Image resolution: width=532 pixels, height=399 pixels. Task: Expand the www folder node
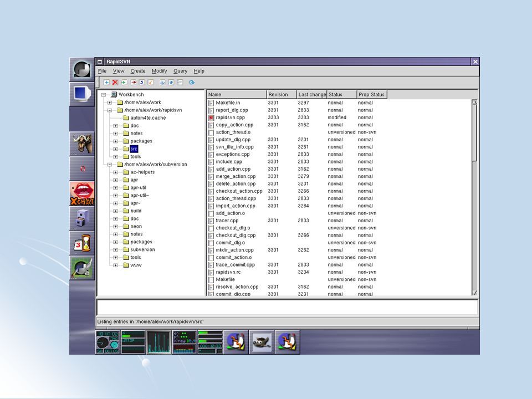click(x=116, y=265)
